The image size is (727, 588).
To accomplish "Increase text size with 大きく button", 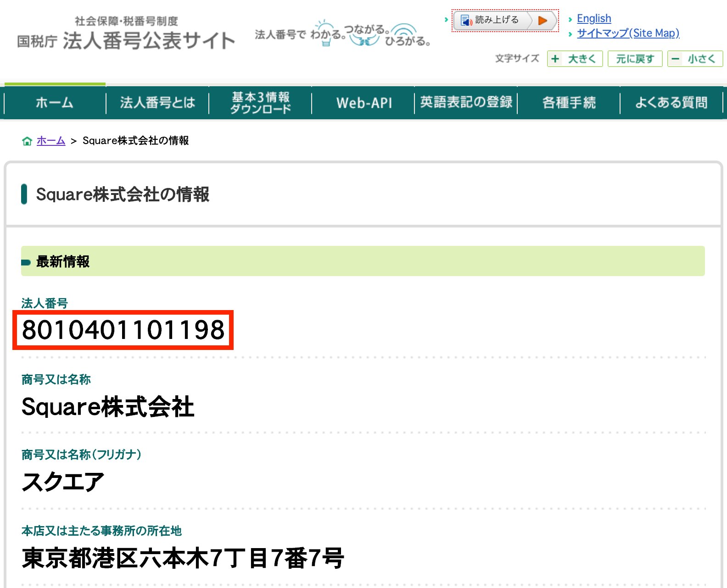I will [x=575, y=59].
